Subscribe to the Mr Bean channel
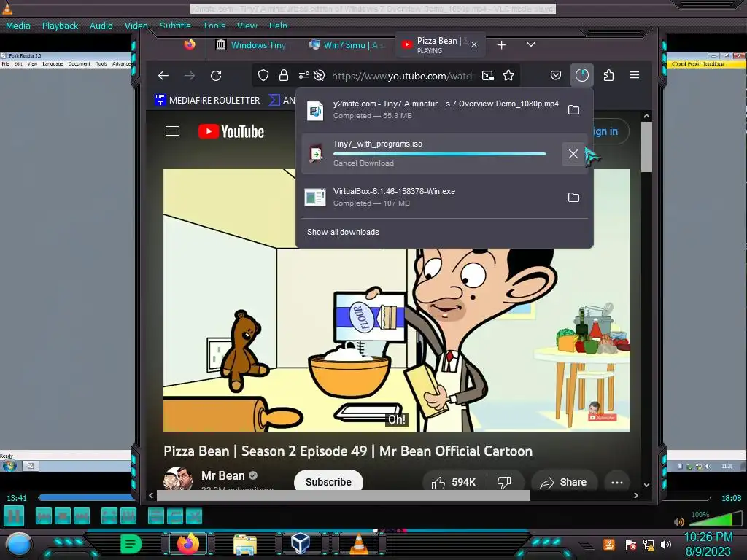 coord(328,481)
